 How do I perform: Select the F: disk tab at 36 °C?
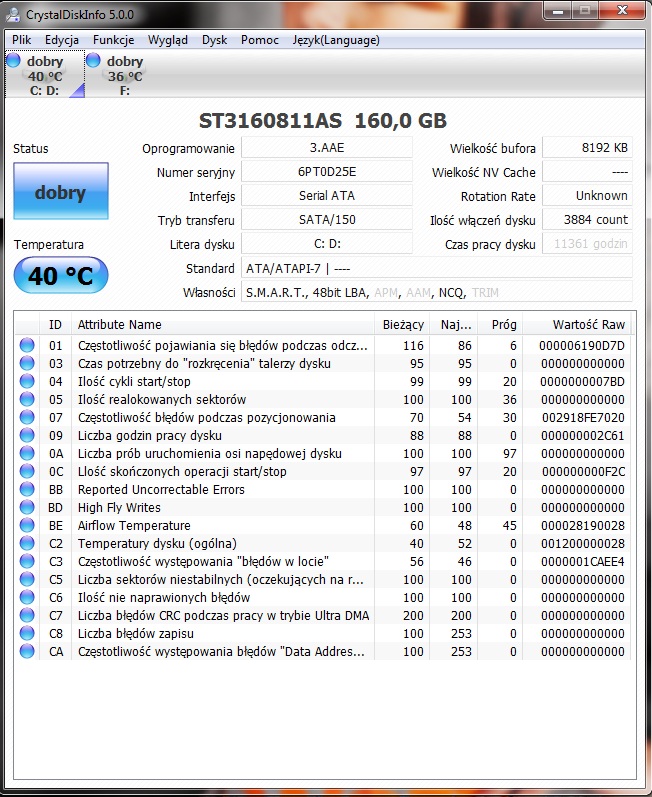pyautogui.click(x=125, y=75)
